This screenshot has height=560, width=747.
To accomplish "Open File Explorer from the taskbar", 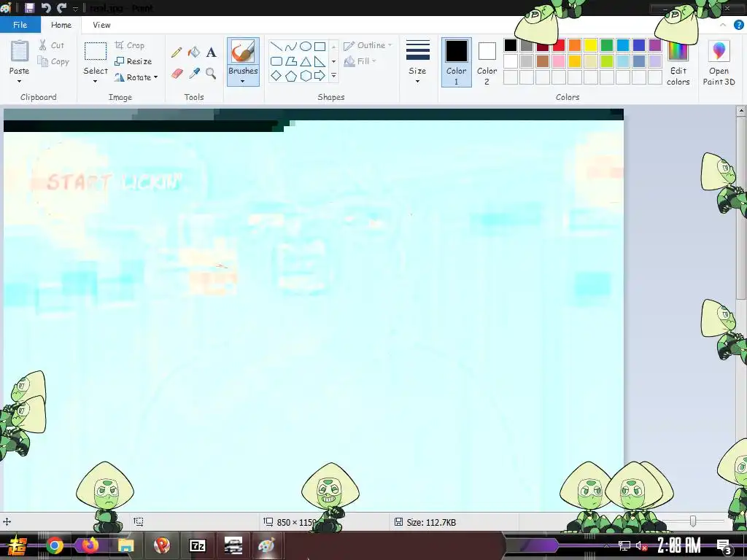I will (x=125, y=545).
